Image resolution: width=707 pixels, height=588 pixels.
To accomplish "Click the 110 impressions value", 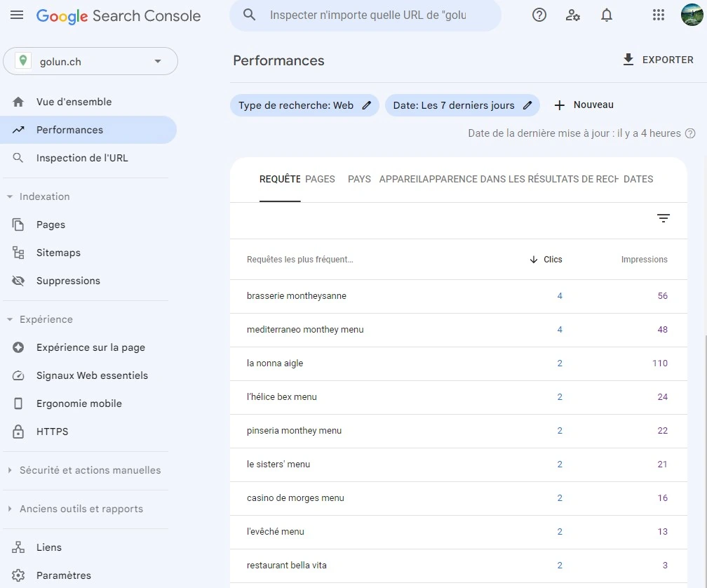I will coord(659,363).
